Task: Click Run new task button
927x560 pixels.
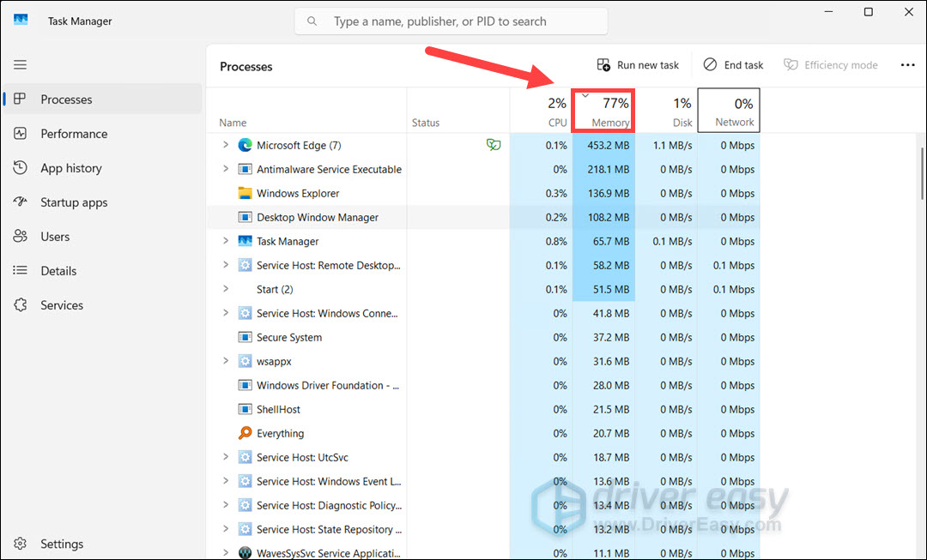Action: click(x=638, y=65)
